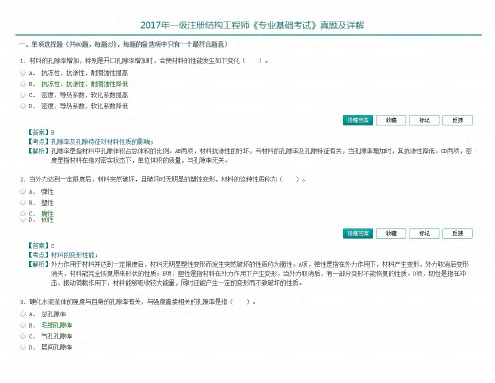Select option B radio for question 1
495x383 pixels.
23,84
